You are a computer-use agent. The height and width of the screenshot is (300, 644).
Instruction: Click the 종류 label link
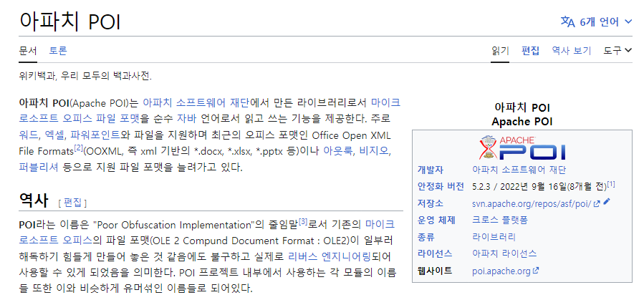(426, 237)
